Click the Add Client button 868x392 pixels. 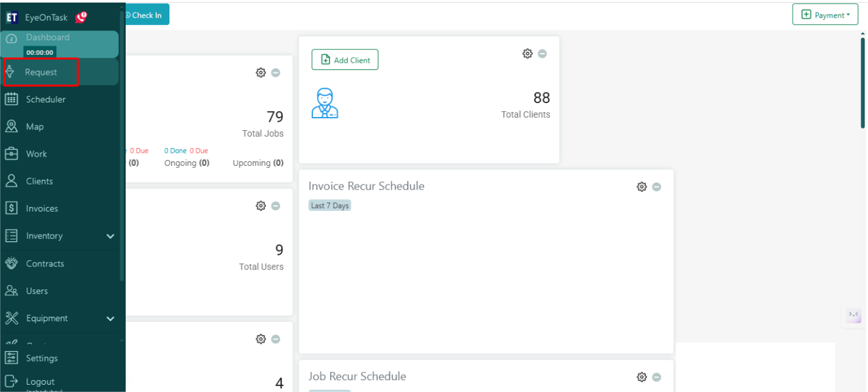345,60
